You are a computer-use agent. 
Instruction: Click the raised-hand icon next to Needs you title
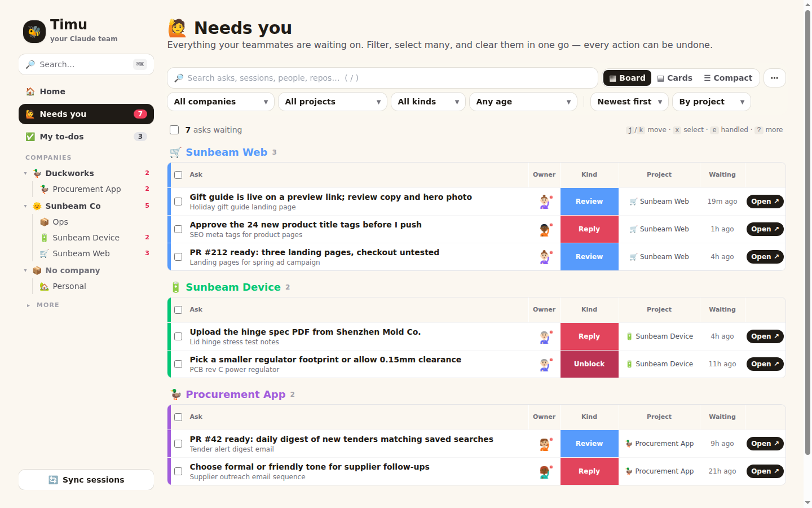pyautogui.click(x=177, y=28)
